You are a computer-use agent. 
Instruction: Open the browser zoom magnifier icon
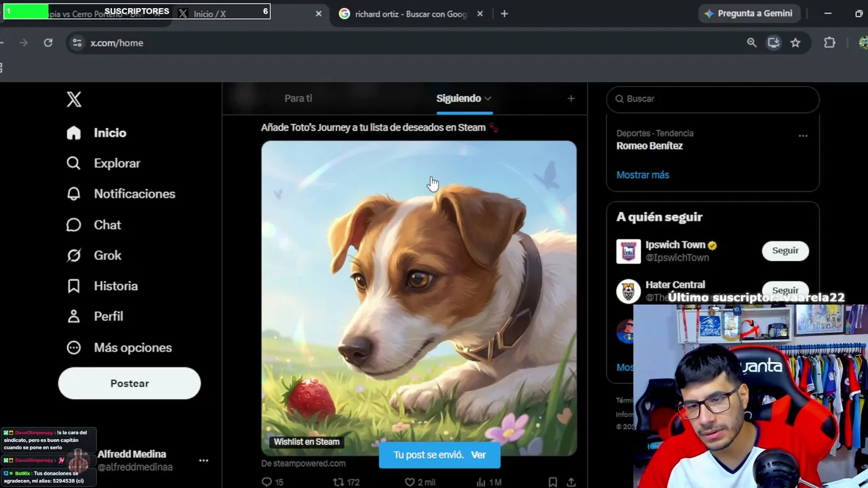[751, 43]
